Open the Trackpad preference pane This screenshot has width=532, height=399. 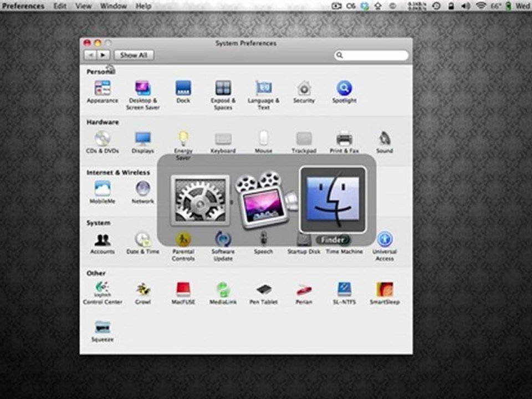pos(304,142)
